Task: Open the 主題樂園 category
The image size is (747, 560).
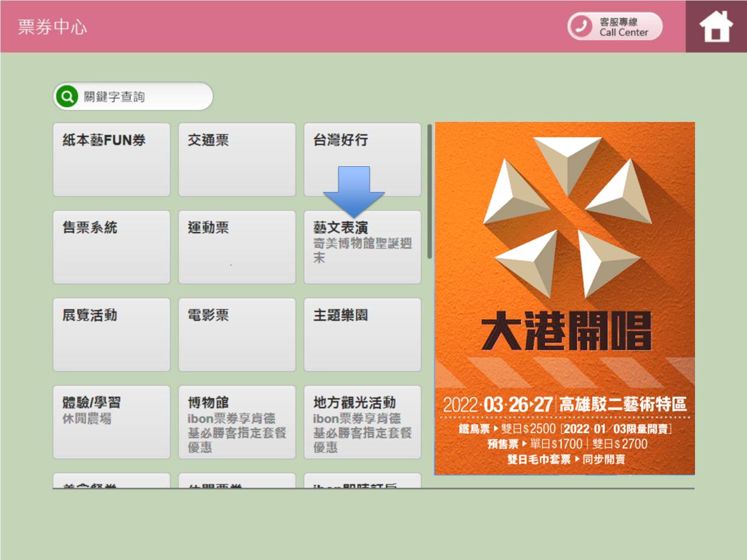Action: click(x=362, y=335)
